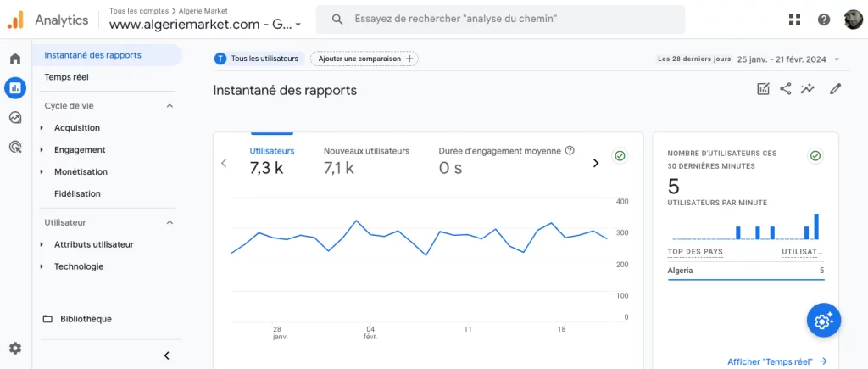The image size is (868, 369).
Task: Collapse the Cycle de vie section
Action: point(170,106)
